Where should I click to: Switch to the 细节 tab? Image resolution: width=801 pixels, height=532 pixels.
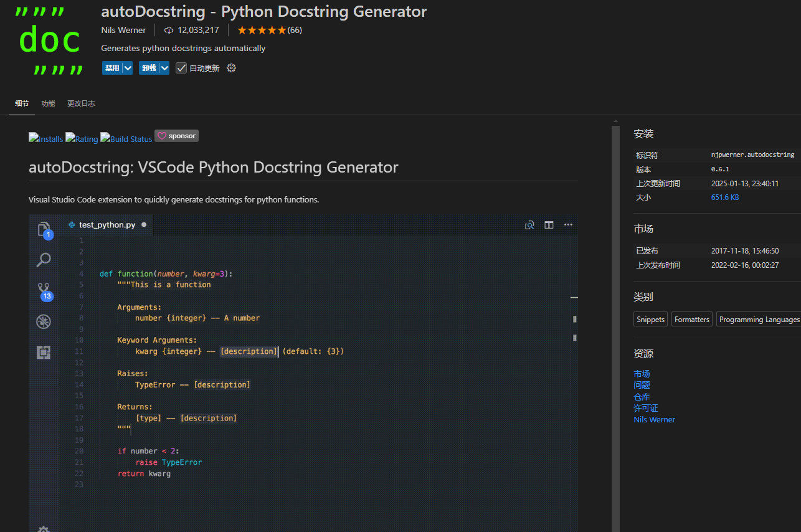[x=22, y=103]
